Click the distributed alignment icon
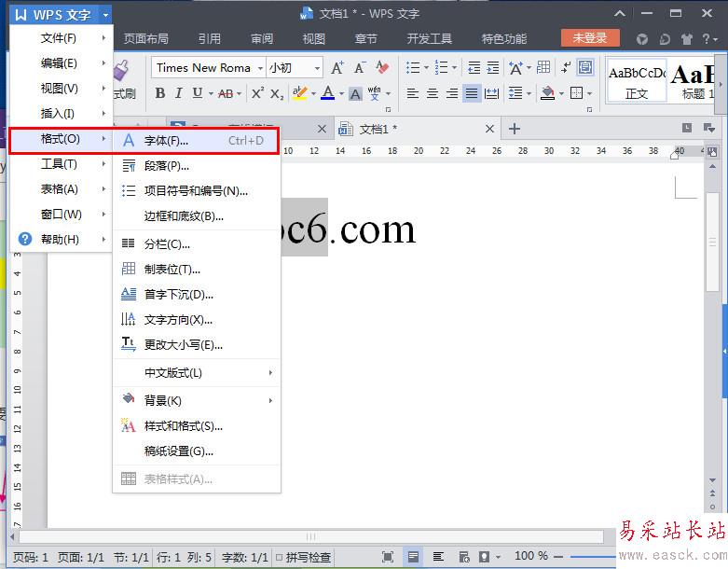The image size is (728, 569). click(491, 94)
